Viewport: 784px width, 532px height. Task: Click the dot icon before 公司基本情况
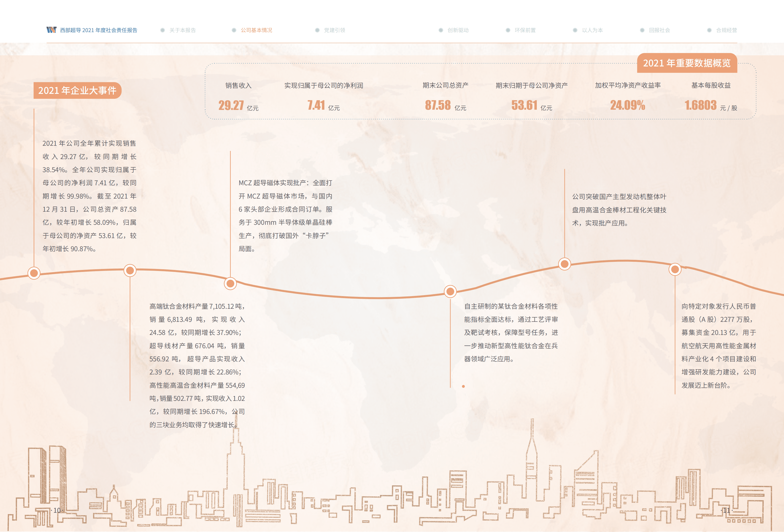pos(234,30)
